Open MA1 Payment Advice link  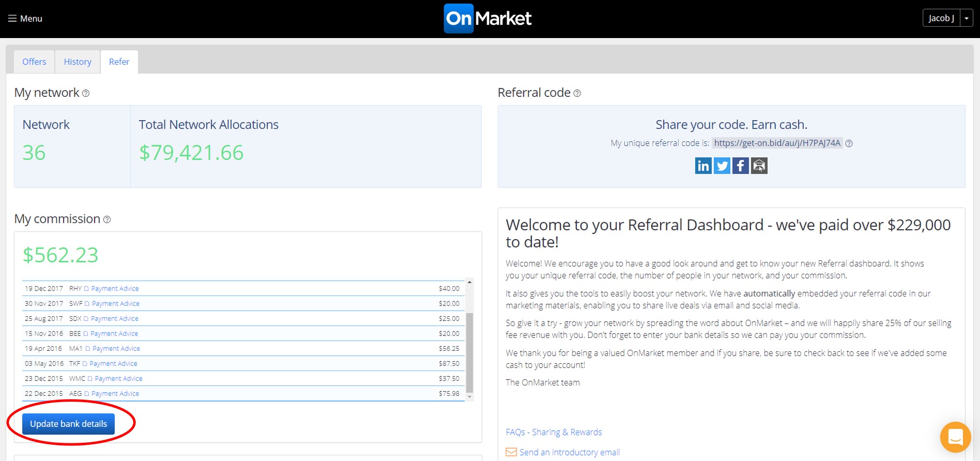116,348
